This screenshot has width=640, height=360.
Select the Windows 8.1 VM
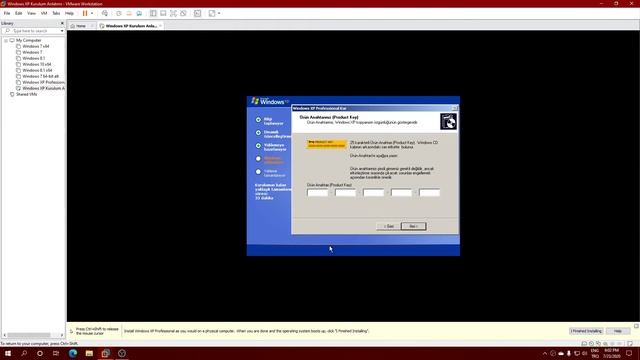(33, 58)
